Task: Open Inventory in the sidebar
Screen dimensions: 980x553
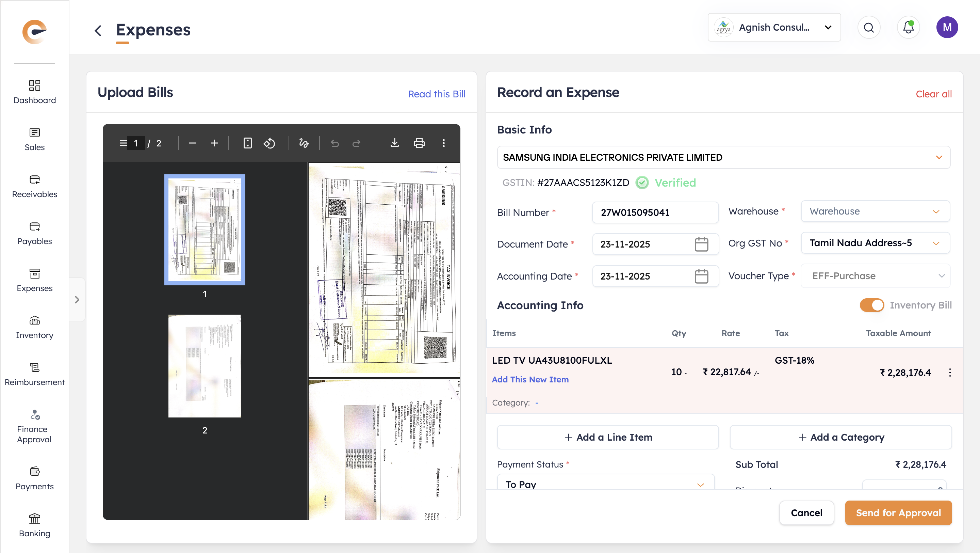Action: pyautogui.click(x=35, y=327)
